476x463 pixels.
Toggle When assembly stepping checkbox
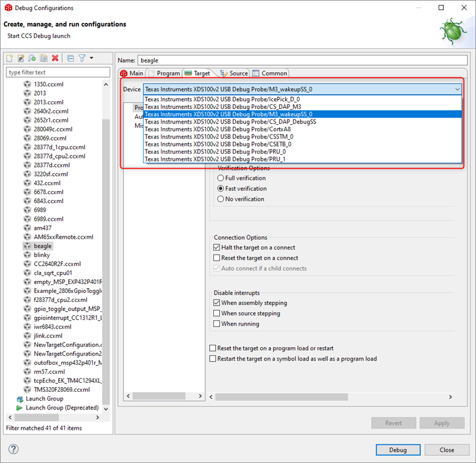216,303
